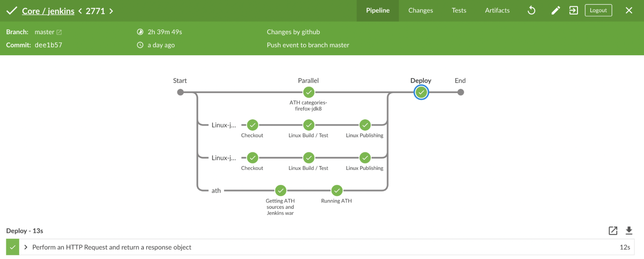644x259 pixels.
Task: Click the go to classic icon
Action: [x=573, y=11]
